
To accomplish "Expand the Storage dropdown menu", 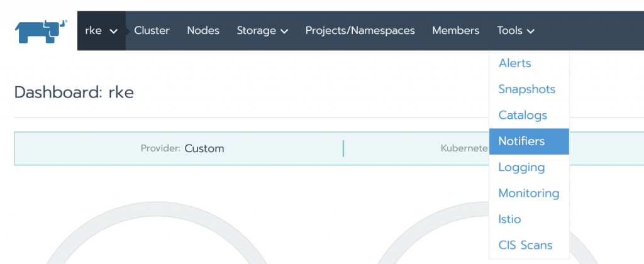I will coord(262,31).
